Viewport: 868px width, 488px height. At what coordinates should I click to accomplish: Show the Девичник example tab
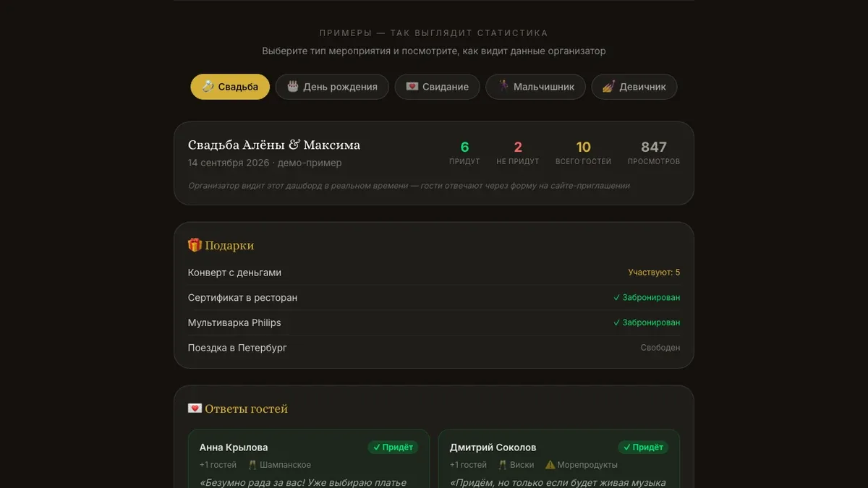[634, 87]
